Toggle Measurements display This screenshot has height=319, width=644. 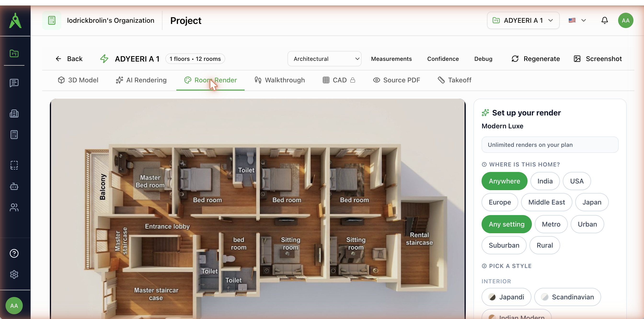391,59
